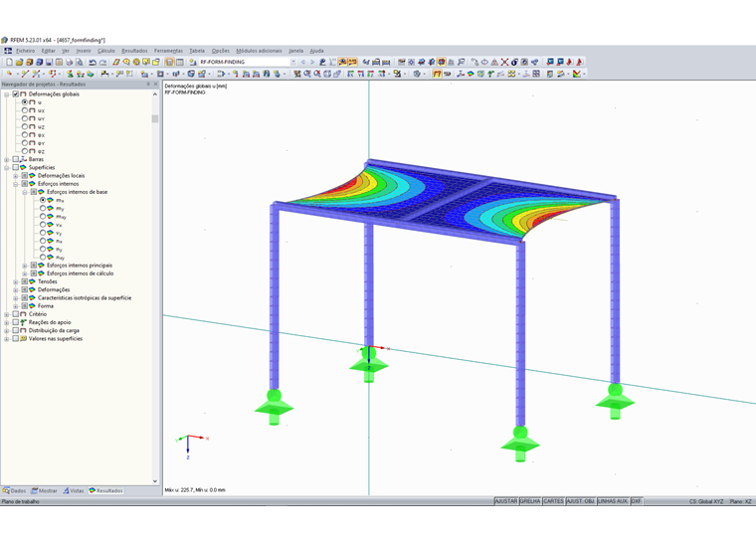Toggle the CARTES status bar button
756x542 pixels.
(x=553, y=501)
